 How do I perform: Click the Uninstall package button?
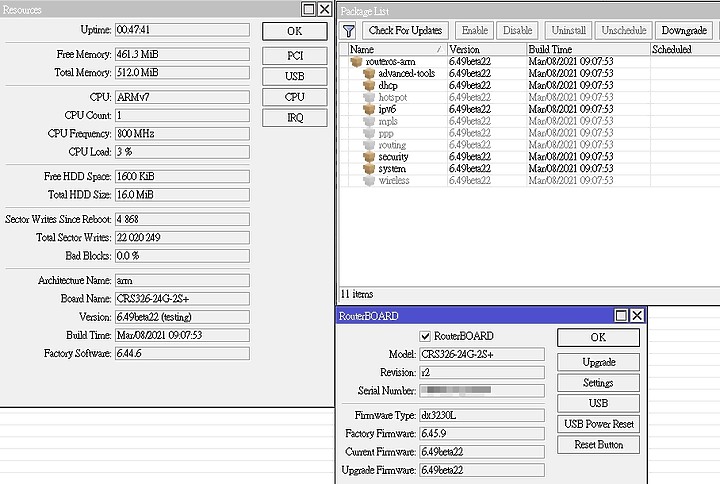(568, 31)
